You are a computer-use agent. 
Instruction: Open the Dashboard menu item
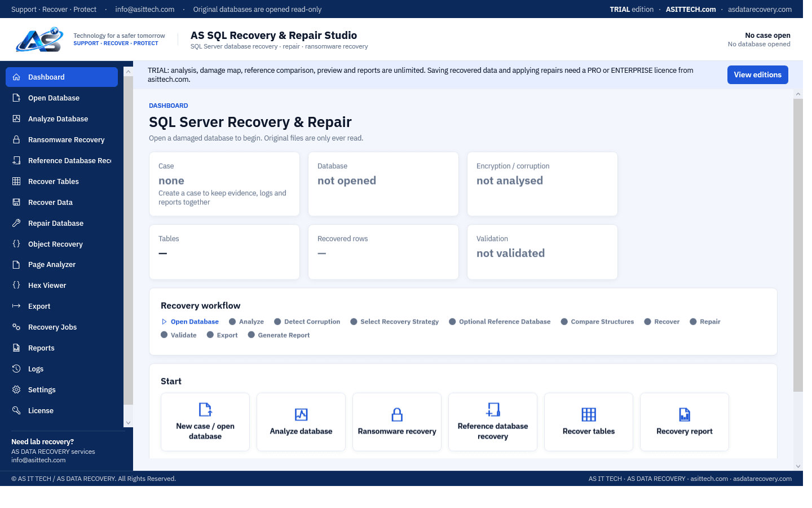pyautogui.click(x=61, y=77)
